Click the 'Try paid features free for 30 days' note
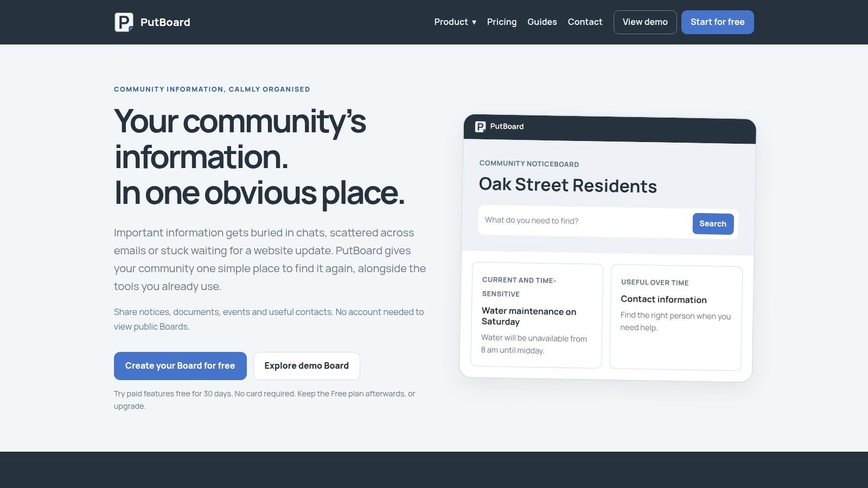Viewport: 868px width, 488px height. pyautogui.click(x=265, y=400)
